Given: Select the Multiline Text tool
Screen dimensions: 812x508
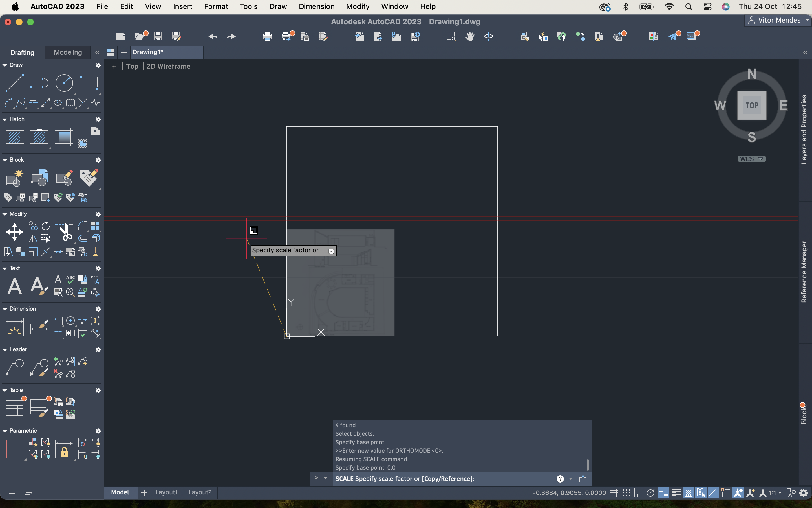Looking at the screenshot, I should click(x=14, y=286).
